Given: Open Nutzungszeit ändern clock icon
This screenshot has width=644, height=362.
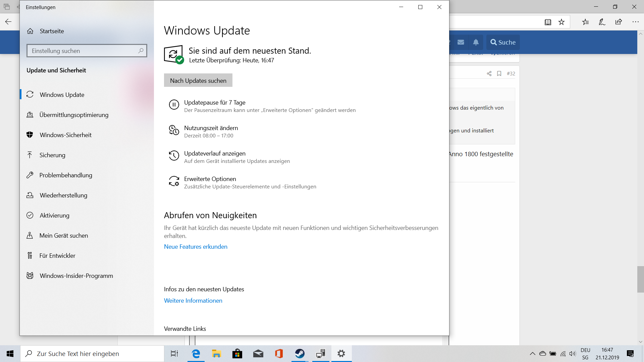Looking at the screenshot, I should 174,130.
